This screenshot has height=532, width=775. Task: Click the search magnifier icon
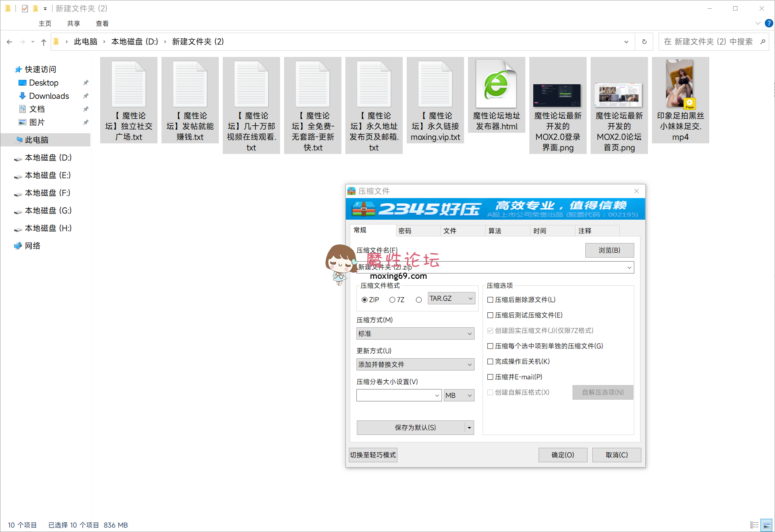[763, 41]
